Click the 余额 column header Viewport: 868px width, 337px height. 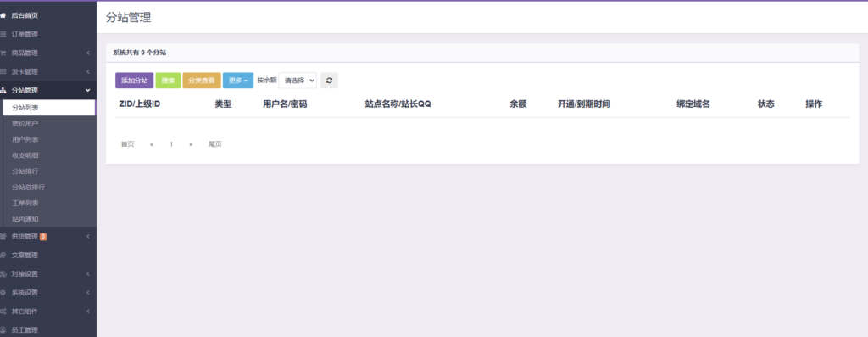[x=518, y=104]
